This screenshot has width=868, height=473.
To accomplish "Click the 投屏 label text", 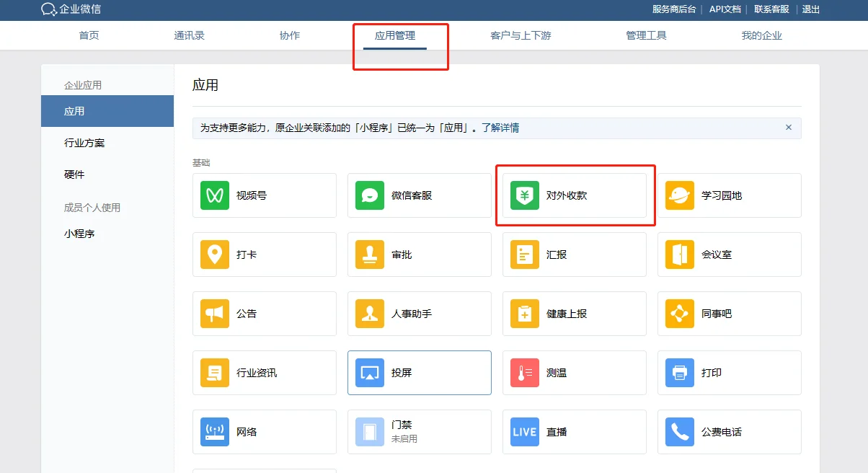I will click(x=402, y=373).
